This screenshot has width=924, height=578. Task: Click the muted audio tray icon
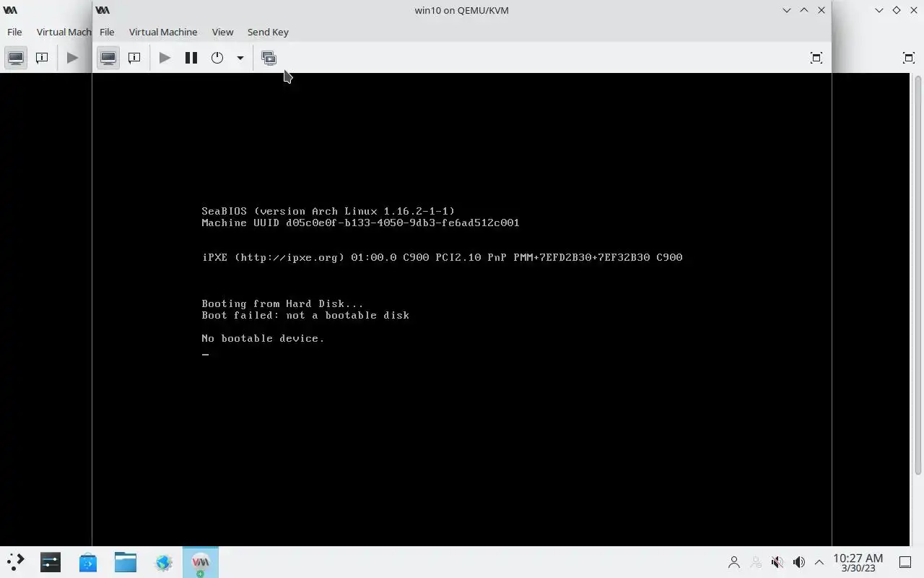pyautogui.click(x=777, y=561)
